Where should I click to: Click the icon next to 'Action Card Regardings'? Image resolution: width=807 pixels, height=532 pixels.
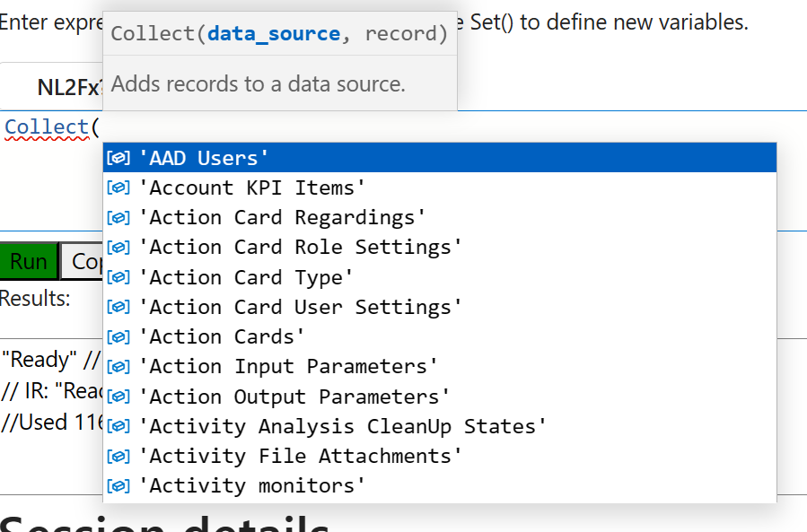tap(118, 216)
